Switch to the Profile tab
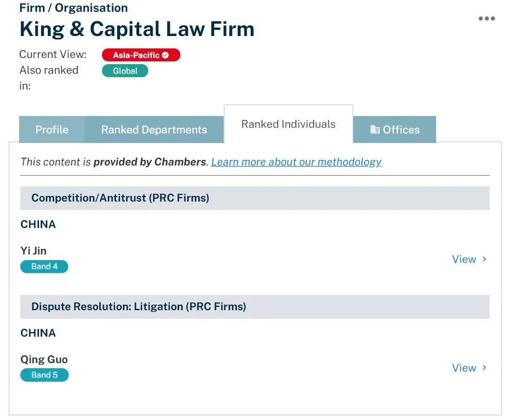The height and width of the screenshot is (420, 524). [x=52, y=129]
